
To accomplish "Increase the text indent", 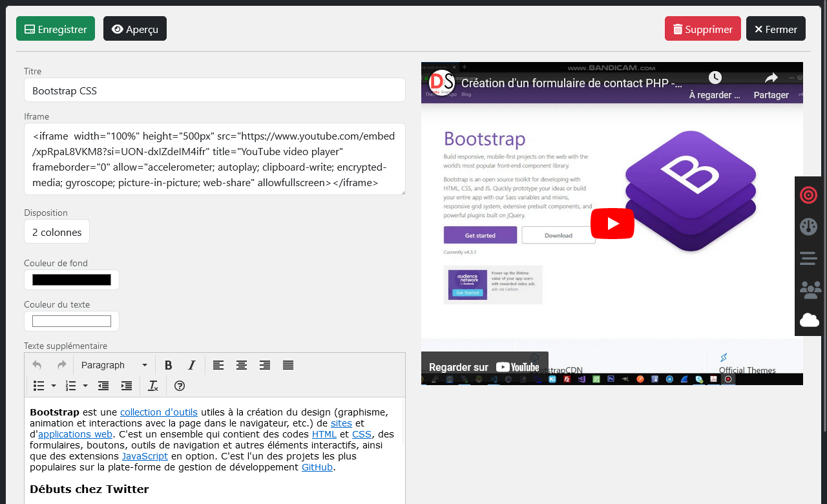I will pyautogui.click(x=127, y=386).
